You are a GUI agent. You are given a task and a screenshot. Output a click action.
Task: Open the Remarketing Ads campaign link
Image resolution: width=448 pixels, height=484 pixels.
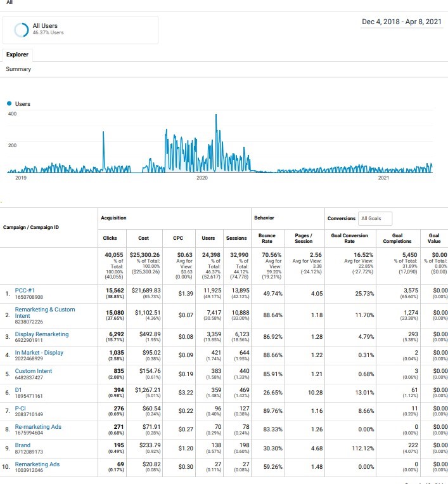coord(37,464)
